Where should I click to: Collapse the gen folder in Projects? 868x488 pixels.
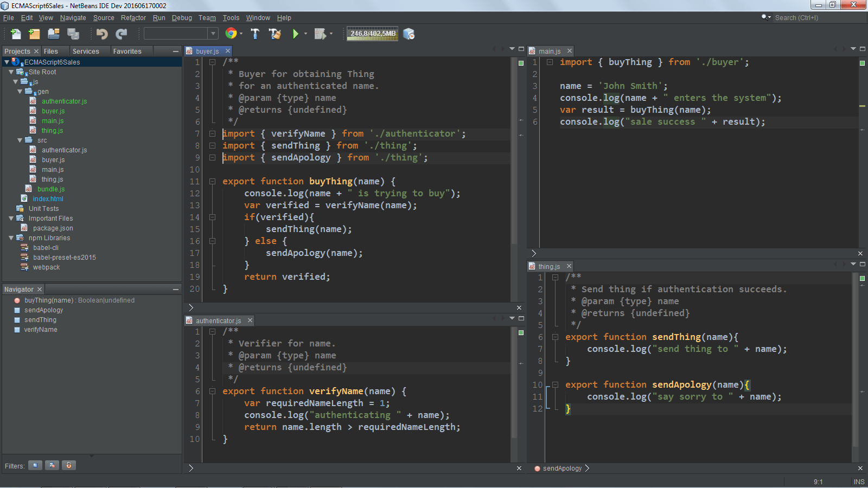click(x=19, y=91)
